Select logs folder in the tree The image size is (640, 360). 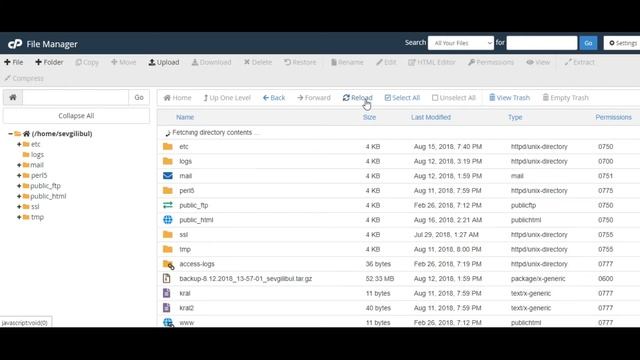37,155
